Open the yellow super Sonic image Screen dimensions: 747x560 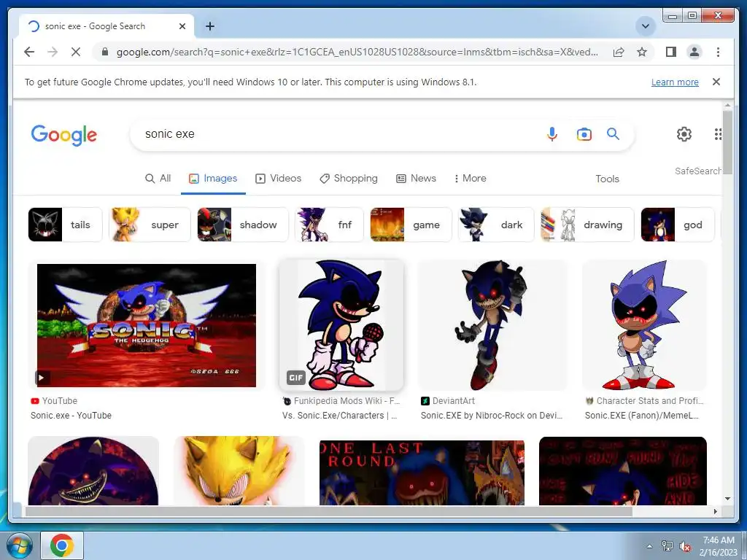pos(239,471)
